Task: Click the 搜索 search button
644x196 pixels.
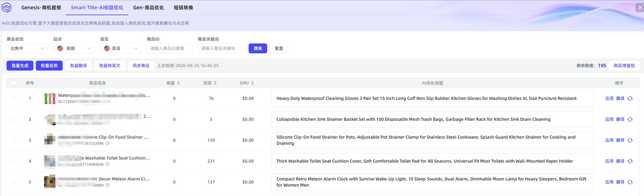Action: [x=258, y=49]
